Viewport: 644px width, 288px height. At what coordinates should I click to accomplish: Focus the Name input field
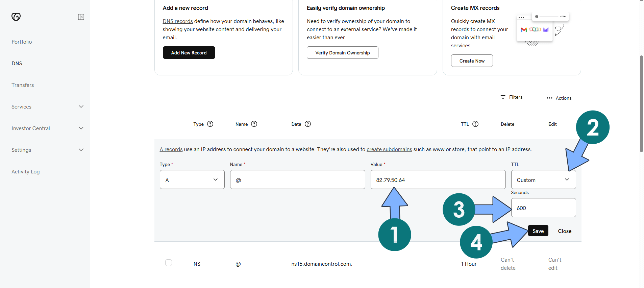(x=297, y=179)
